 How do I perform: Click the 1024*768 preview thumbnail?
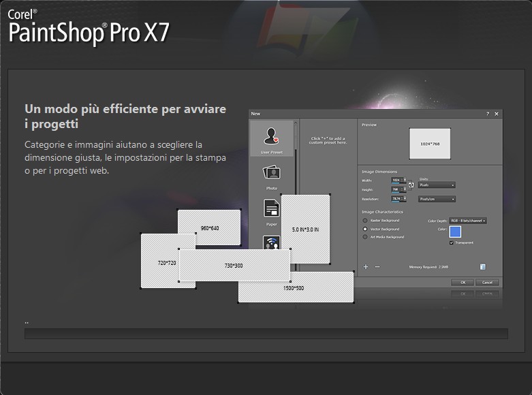coord(430,144)
